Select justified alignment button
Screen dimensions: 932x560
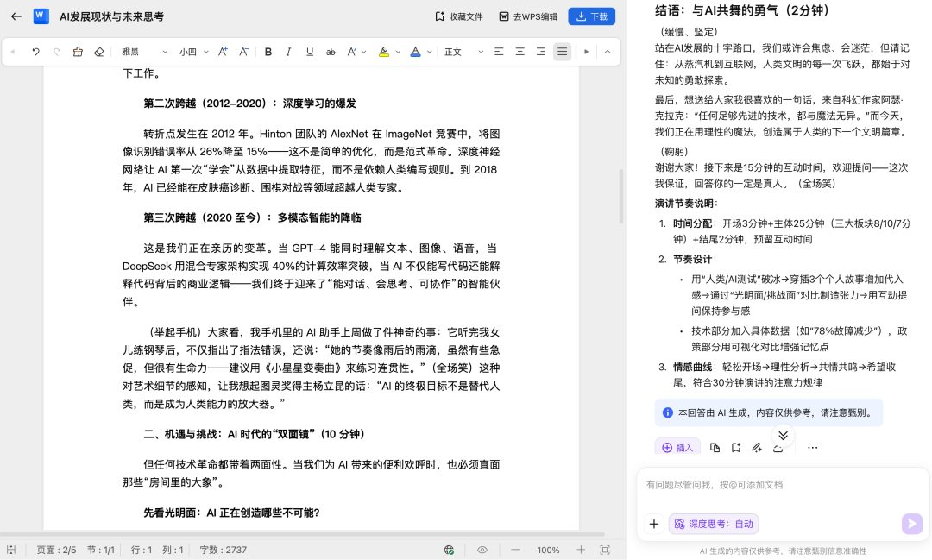pos(562,52)
